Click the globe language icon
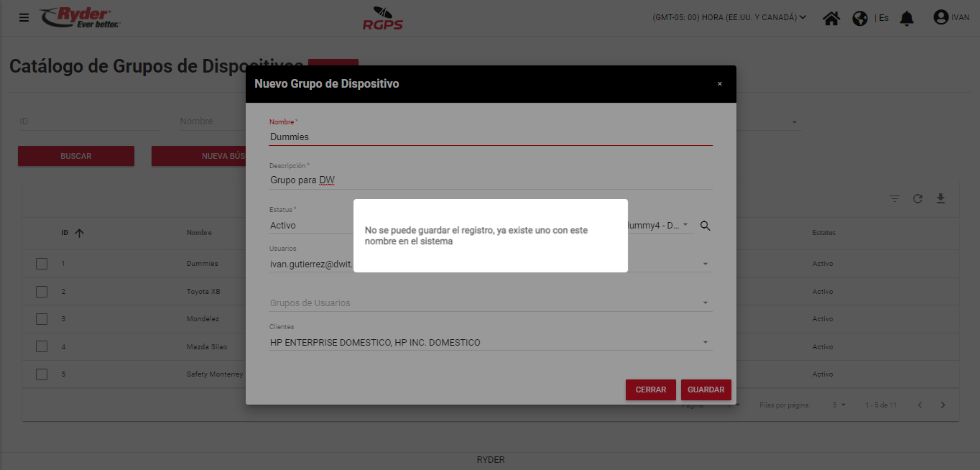Screen dimensions: 980x470 [860, 18]
